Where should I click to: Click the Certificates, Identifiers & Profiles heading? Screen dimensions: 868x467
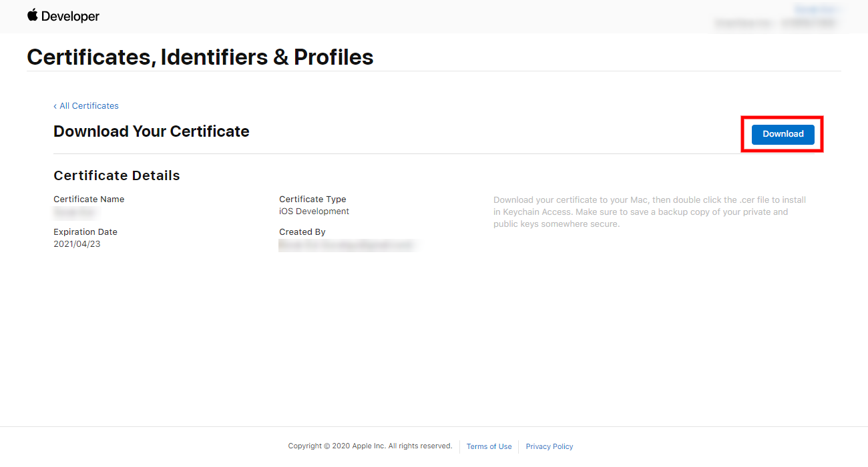coord(200,57)
